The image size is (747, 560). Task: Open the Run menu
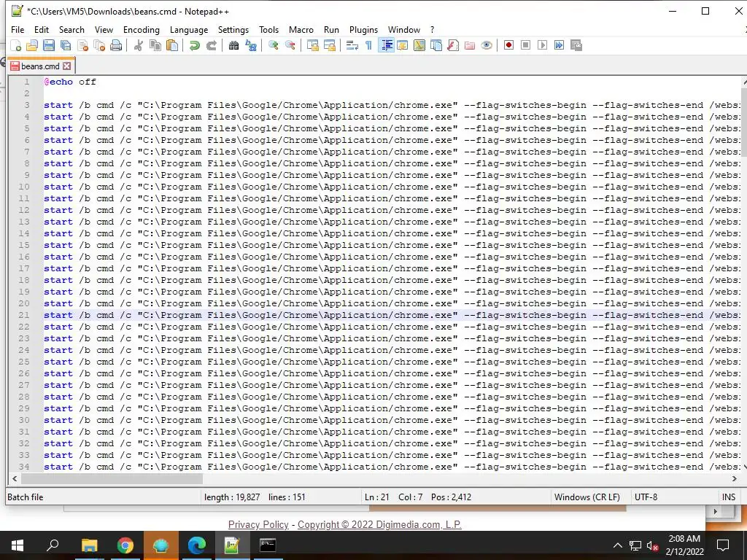(331, 29)
